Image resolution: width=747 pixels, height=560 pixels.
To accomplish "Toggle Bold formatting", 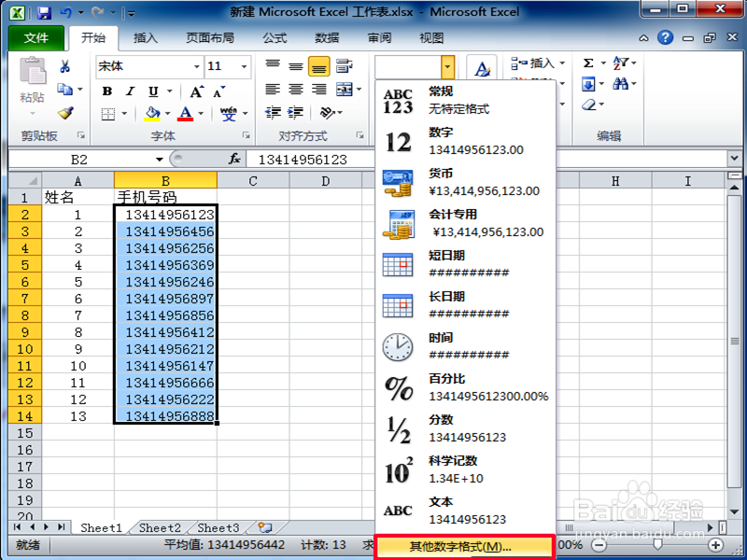I will click(107, 91).
